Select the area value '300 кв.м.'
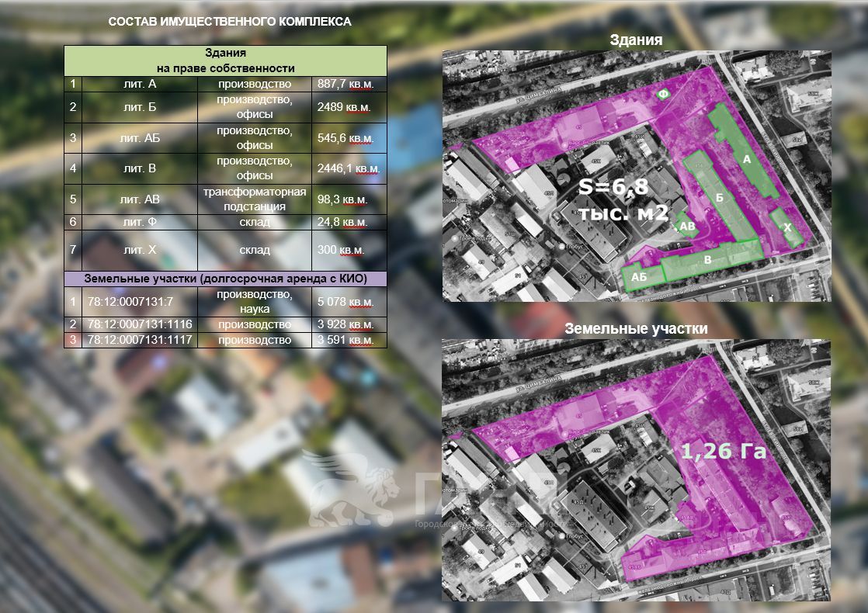This screenshot has width=868, height=613. [341, 250]
